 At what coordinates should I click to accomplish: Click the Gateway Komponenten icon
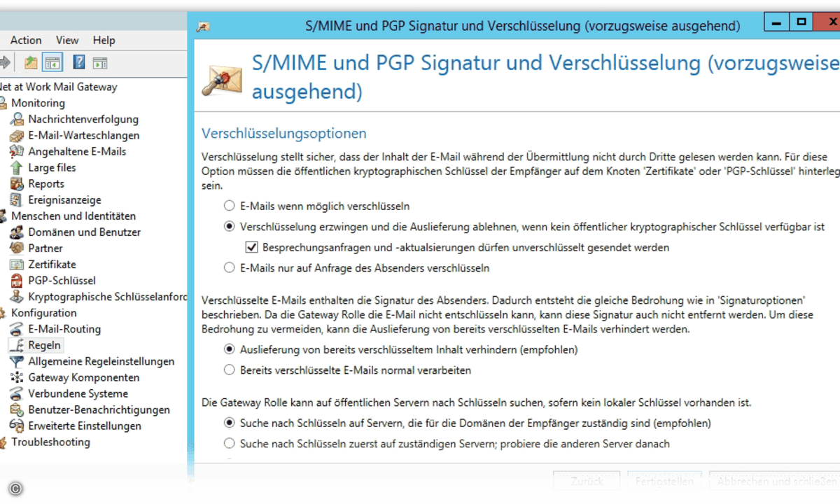pos(17,377)
